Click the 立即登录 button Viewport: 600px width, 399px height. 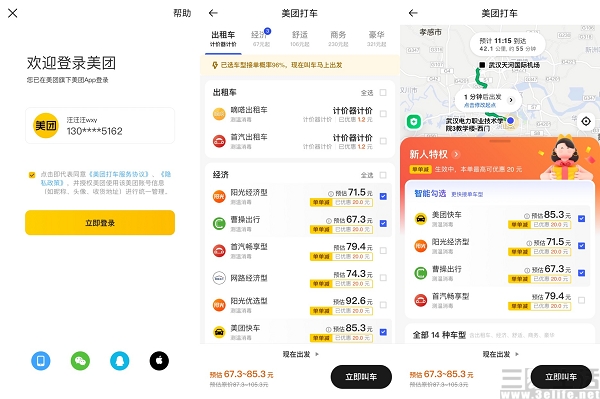click(x=100, y=223)
